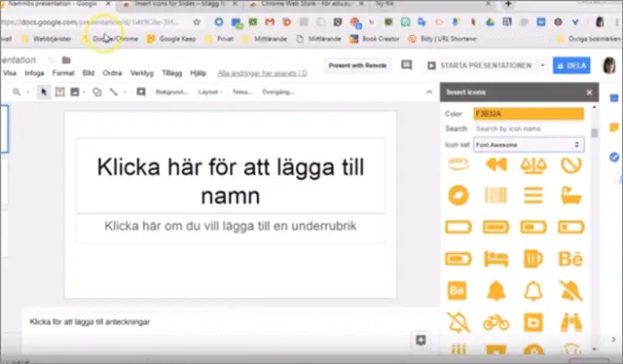623x364 pixels.
Task: Insert the balance scale icon
Action: coord(533,164)
